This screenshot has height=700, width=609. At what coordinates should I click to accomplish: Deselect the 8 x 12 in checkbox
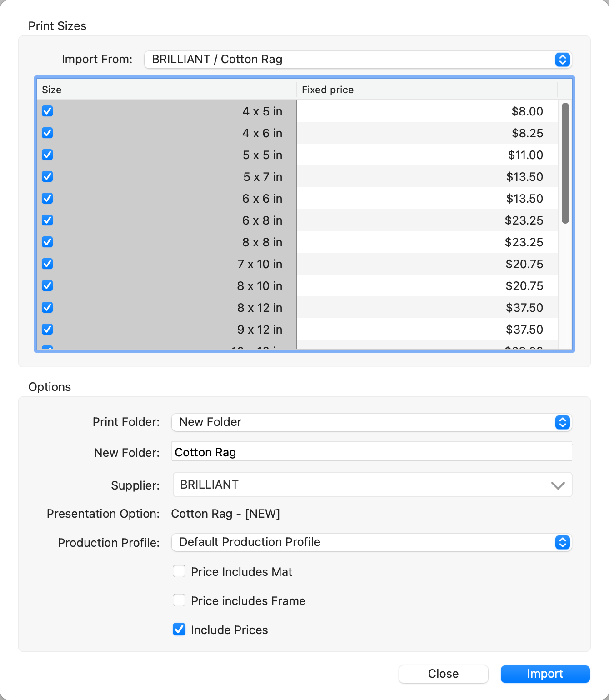[x=47, y=308]
